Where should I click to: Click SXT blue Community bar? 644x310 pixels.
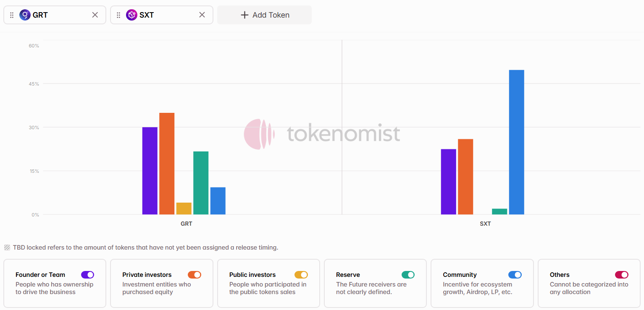point(517,142)
